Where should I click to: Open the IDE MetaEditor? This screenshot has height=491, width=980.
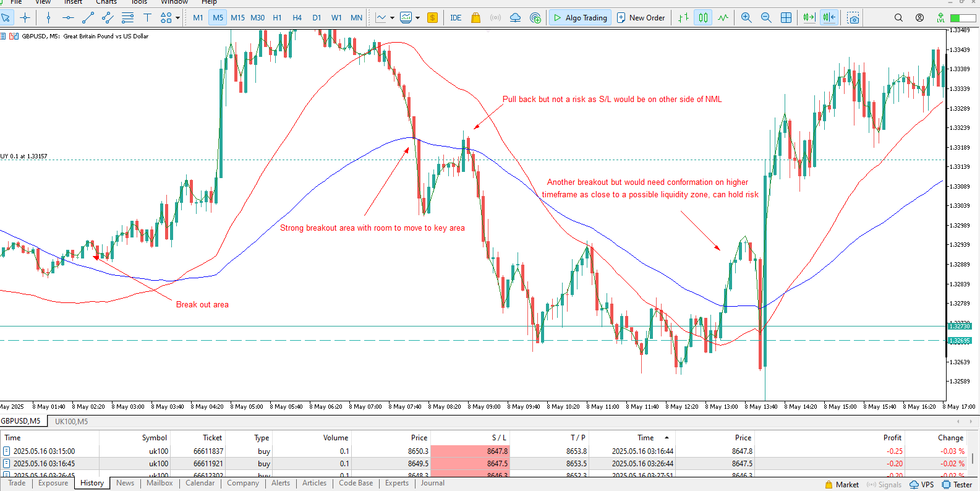click(456, 18)
